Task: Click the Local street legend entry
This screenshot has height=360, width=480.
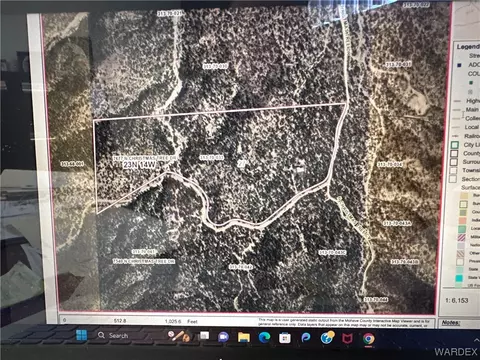Action: click(x=465, y=127)
